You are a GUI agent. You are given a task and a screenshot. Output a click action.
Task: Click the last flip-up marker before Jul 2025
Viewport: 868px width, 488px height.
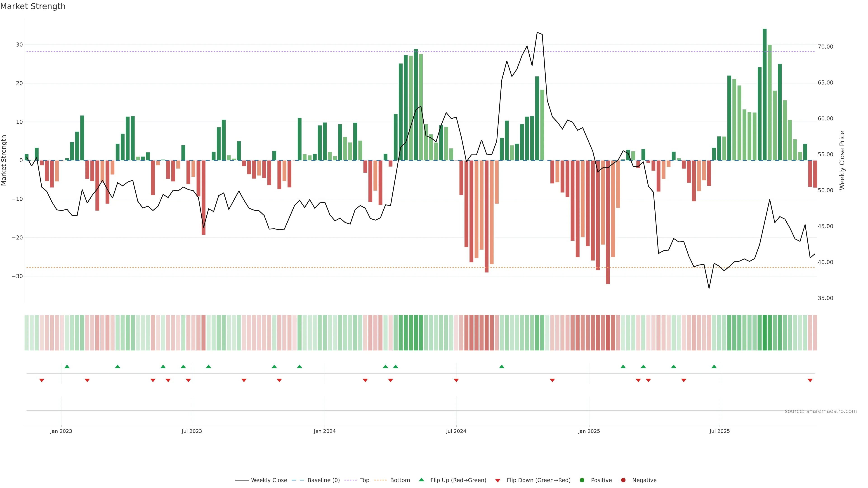coord(714,366)
